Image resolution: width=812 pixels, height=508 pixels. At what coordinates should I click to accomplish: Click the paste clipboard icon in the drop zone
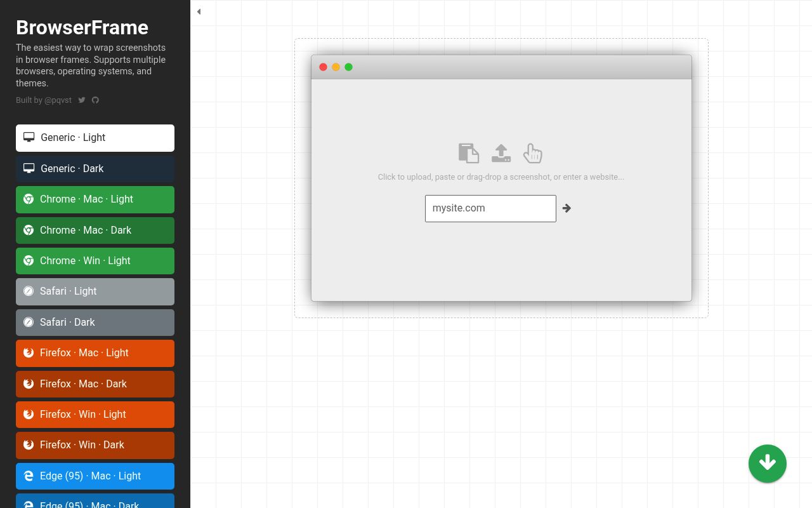pos(469,153)
